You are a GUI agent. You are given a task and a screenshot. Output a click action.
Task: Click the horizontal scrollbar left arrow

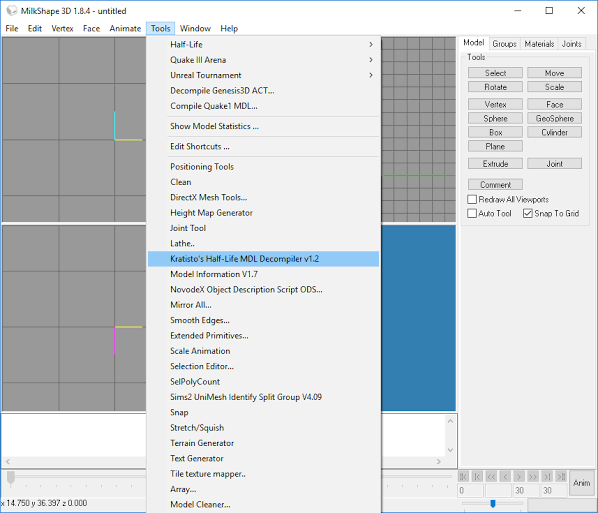(x=8, y=462)
